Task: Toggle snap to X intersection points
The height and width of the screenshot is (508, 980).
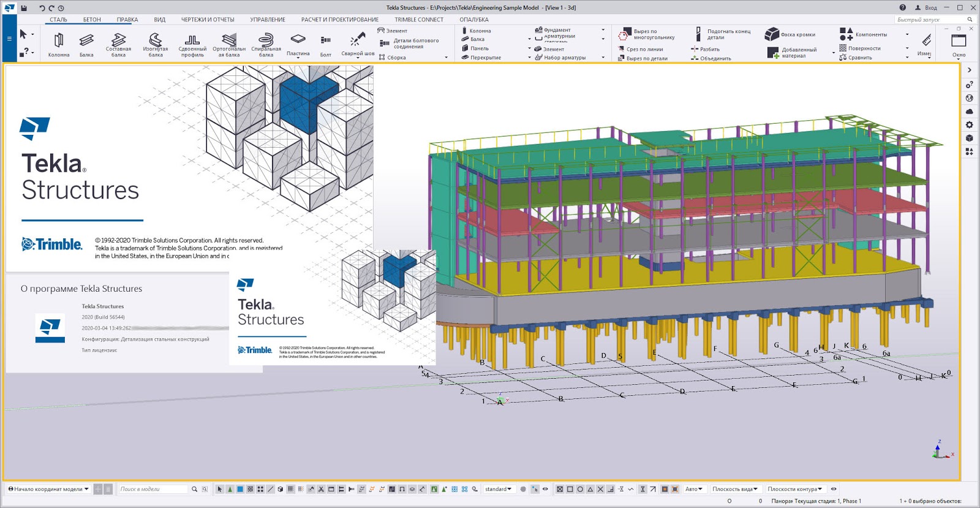Action: tap(600, 489)
